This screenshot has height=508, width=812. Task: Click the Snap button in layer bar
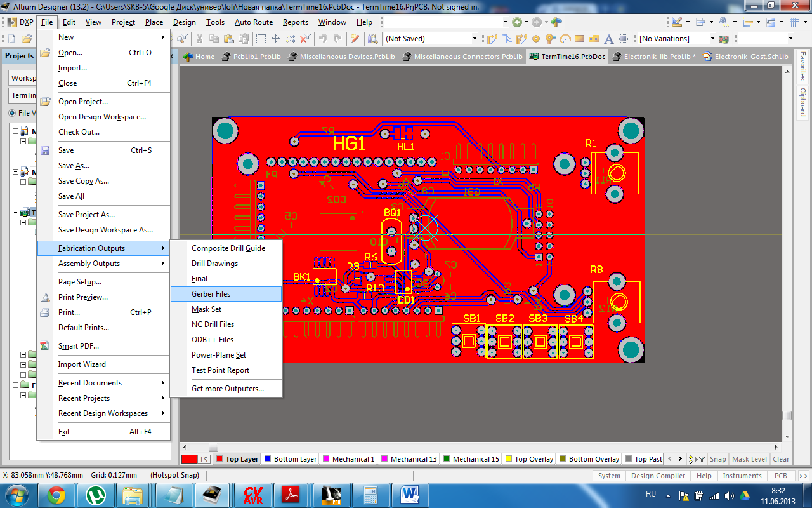(718, 459)
